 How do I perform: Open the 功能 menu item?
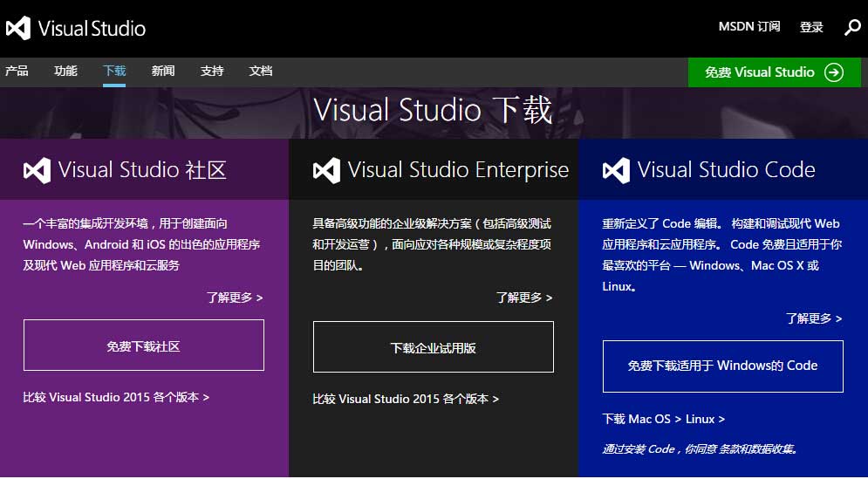65,72
